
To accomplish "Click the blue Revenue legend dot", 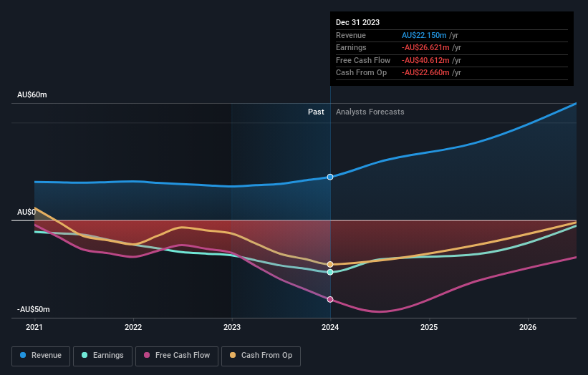I will coord(23,355).
